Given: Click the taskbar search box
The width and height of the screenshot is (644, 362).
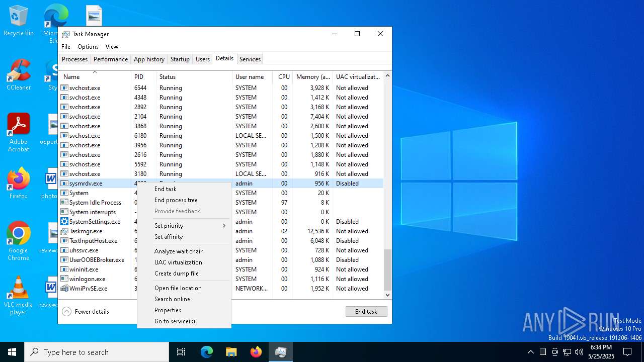Looking at the screenshot, I should [97, 352].
